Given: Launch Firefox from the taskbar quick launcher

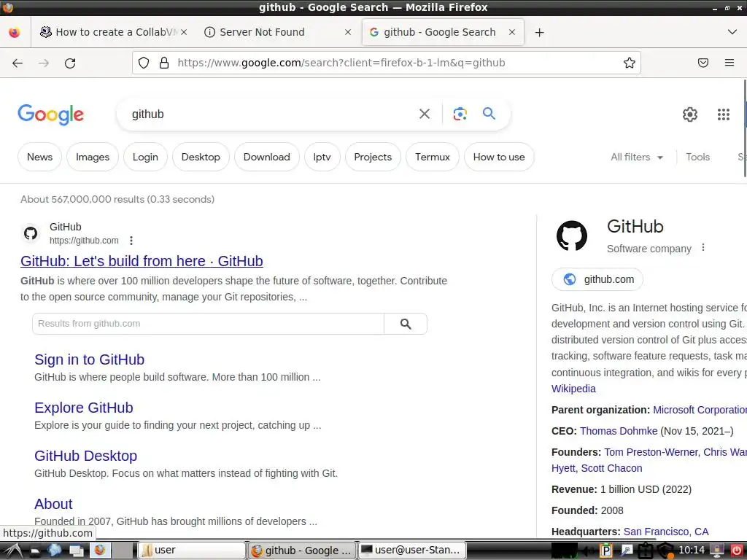Looking at the screenshot, I should 99,551.
